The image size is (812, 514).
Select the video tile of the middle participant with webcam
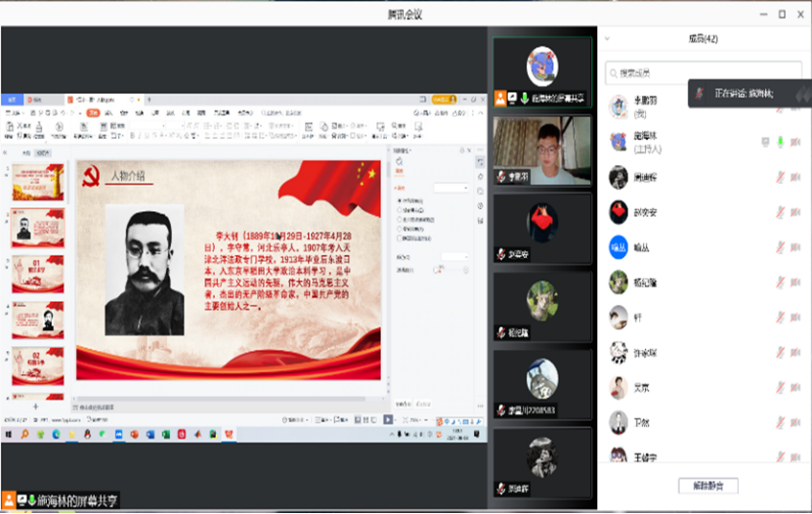pos(541,151)
